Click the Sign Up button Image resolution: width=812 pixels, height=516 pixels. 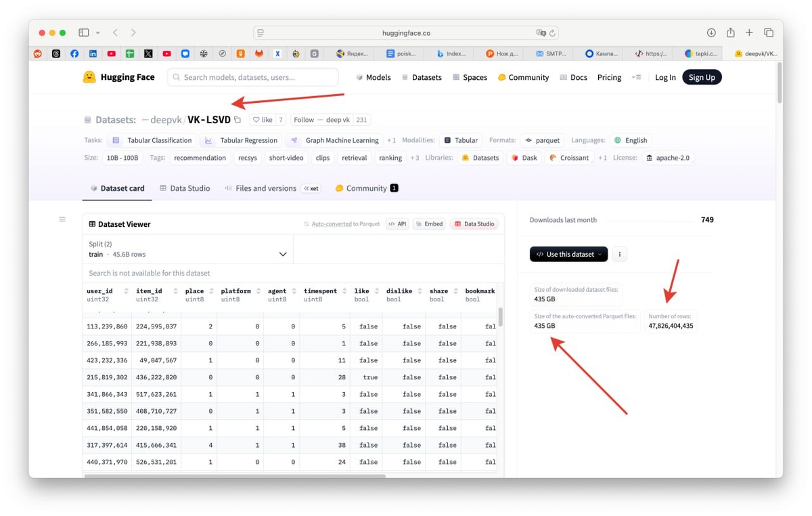(x=702, y=77)
